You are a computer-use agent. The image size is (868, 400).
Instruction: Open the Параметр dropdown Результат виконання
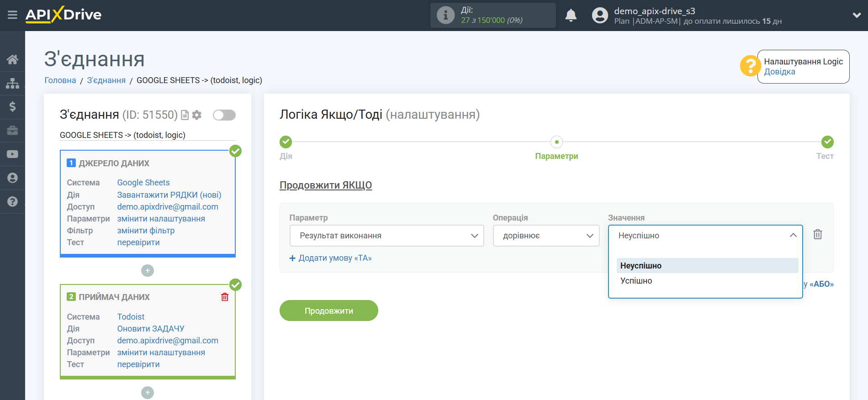pyautogui.click(x=386, y=236)
